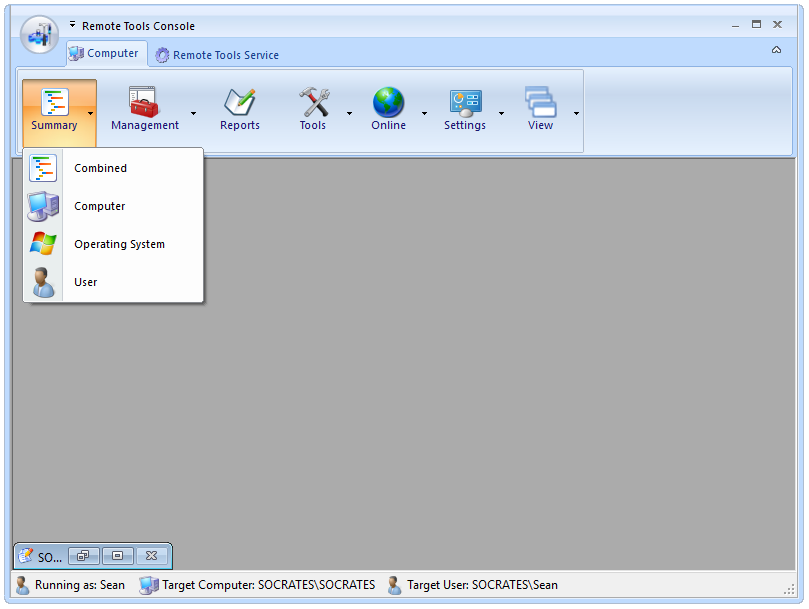This screenshot has height=609, width=809.
Task: Click the Running as user icon in status bar
Action: tap(22, 585)
